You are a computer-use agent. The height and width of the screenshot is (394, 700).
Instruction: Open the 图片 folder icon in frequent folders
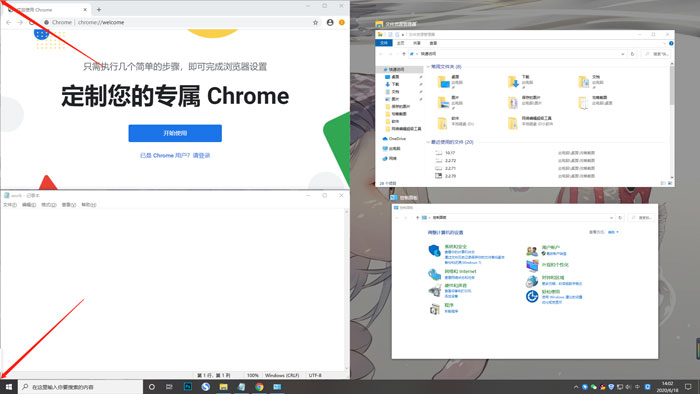443,103
